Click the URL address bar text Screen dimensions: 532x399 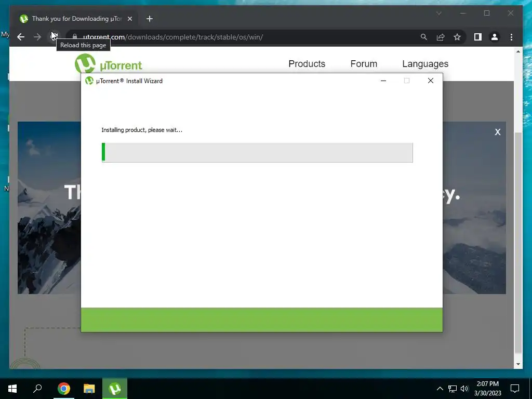[173, 37]
